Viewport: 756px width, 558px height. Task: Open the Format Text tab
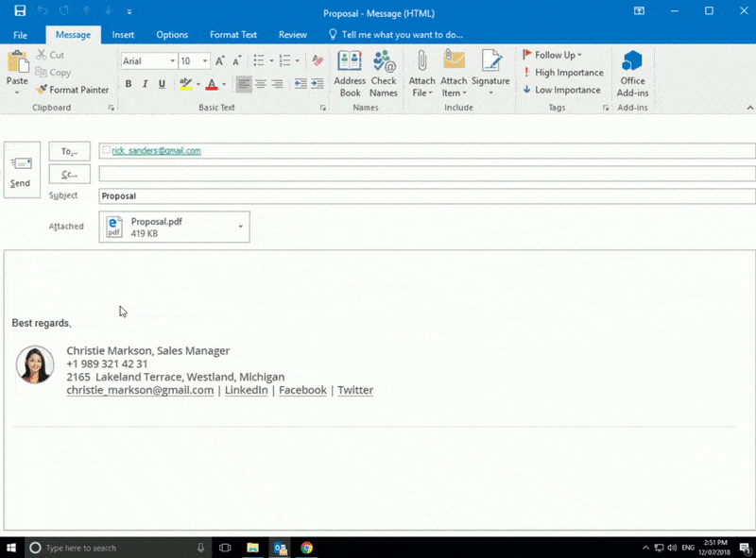click(233, 35)
